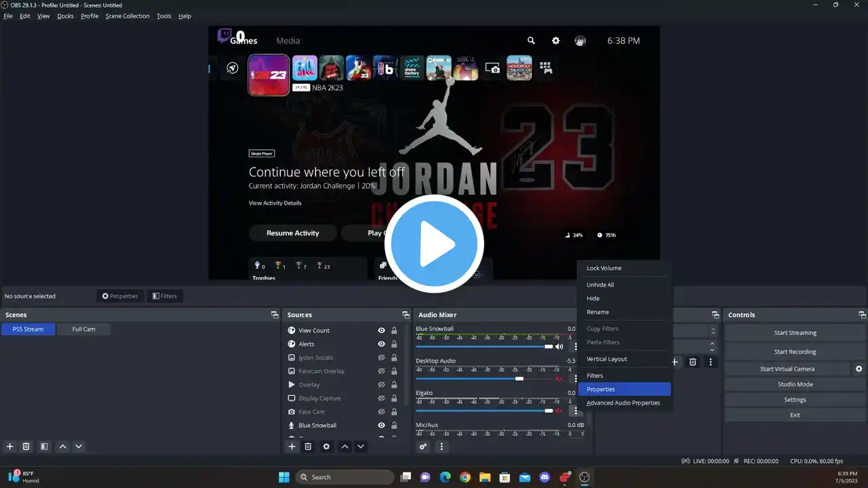This screenshot has height=488, width=868.
Task: Open Virtual Camera settings gear
Action: tap(859, 369)
